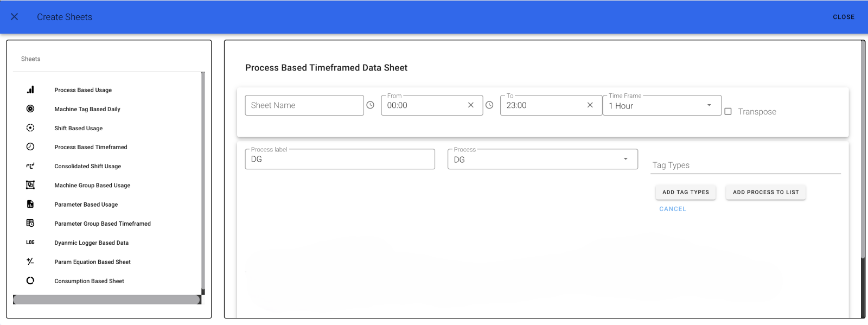Image resolution: width=868 pixels, height=325 pixels.
Task: Click the Consolidated Shift Usage icon
Action: click(30, 166)
